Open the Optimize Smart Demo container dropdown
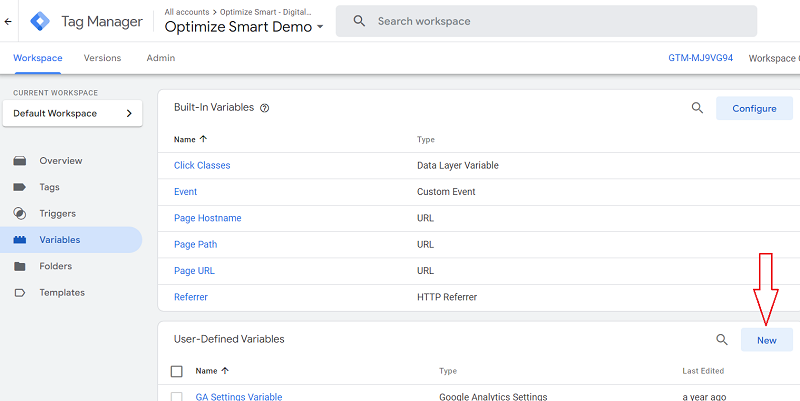The image size is (800, 401). (244, 27)
